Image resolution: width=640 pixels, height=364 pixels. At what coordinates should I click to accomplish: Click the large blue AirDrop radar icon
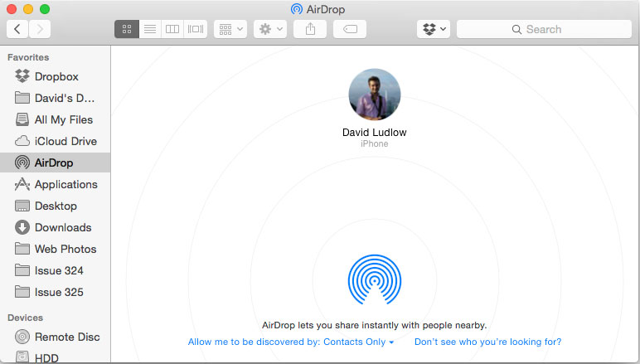374,279
